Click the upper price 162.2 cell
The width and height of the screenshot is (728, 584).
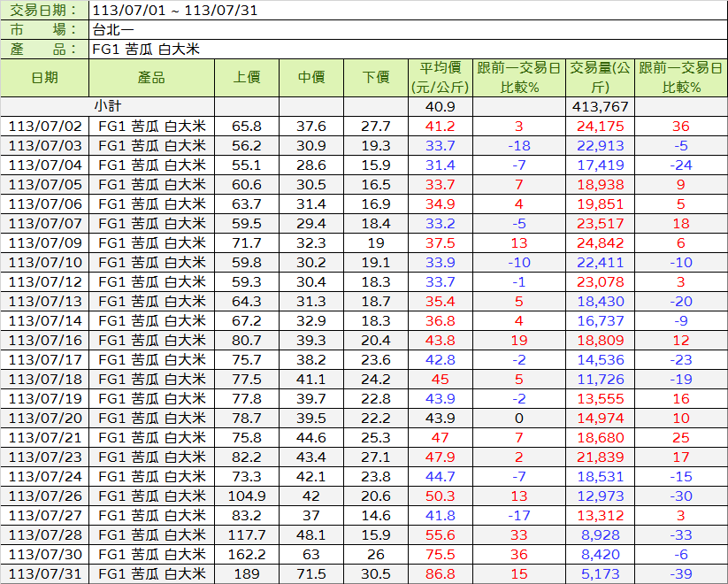point(247,555)
